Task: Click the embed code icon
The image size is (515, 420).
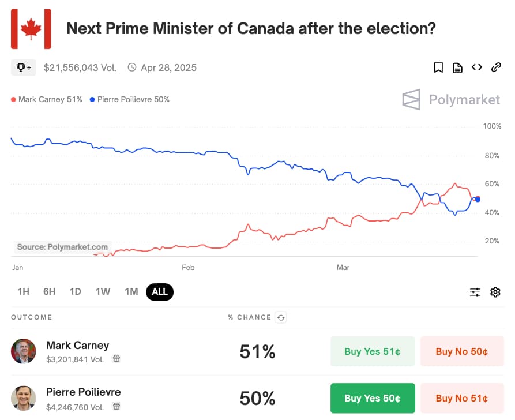Action: (x=477, y=67)
